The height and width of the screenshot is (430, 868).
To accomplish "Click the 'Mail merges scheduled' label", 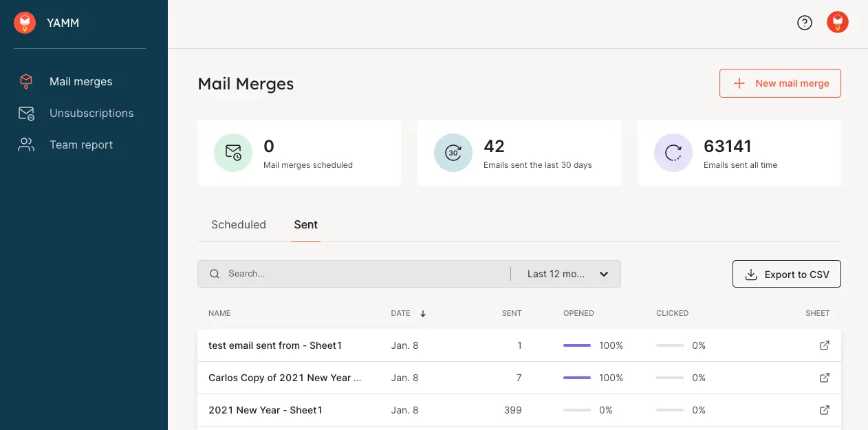I will [x=308, y=165].
